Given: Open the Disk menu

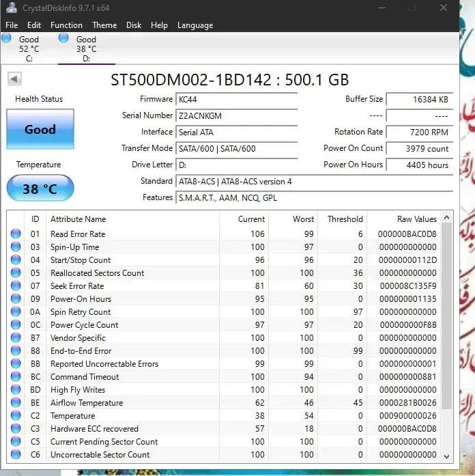Looking at the screenshot, I should [134, 25].
